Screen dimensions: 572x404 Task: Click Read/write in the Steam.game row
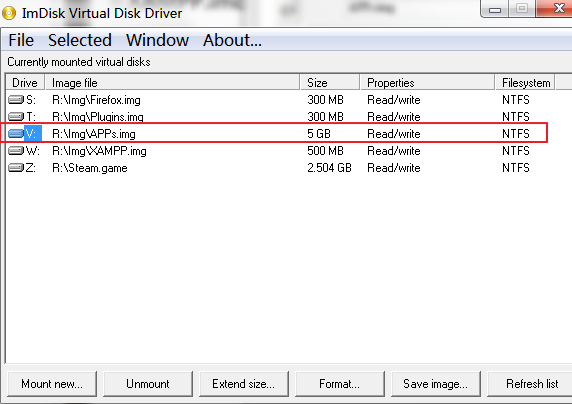point(394,168)
